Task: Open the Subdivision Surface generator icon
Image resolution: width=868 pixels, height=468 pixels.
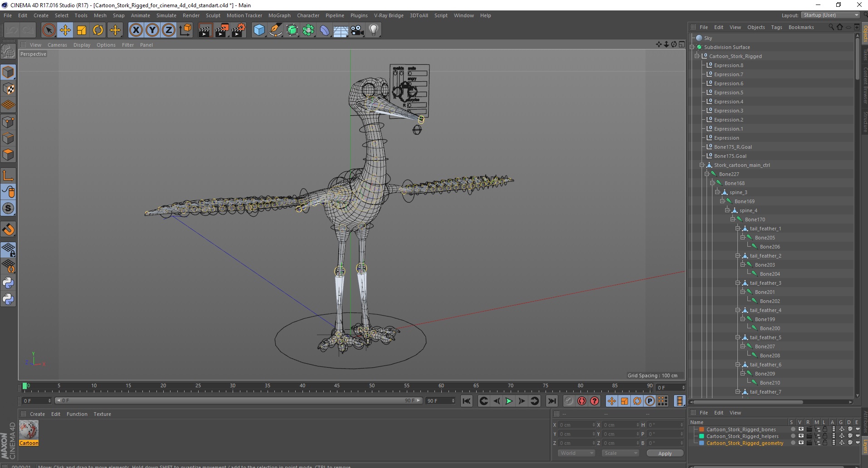Action: (292, 30)
